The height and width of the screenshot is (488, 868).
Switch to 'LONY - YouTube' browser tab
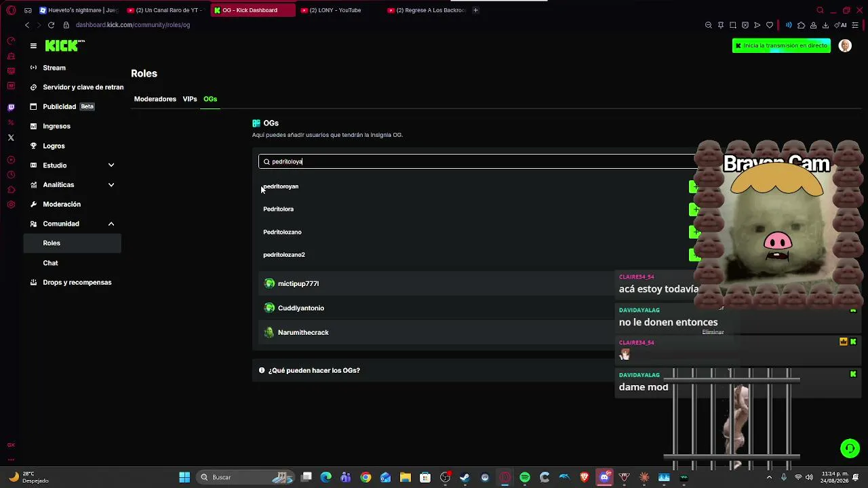click(339, 10)
